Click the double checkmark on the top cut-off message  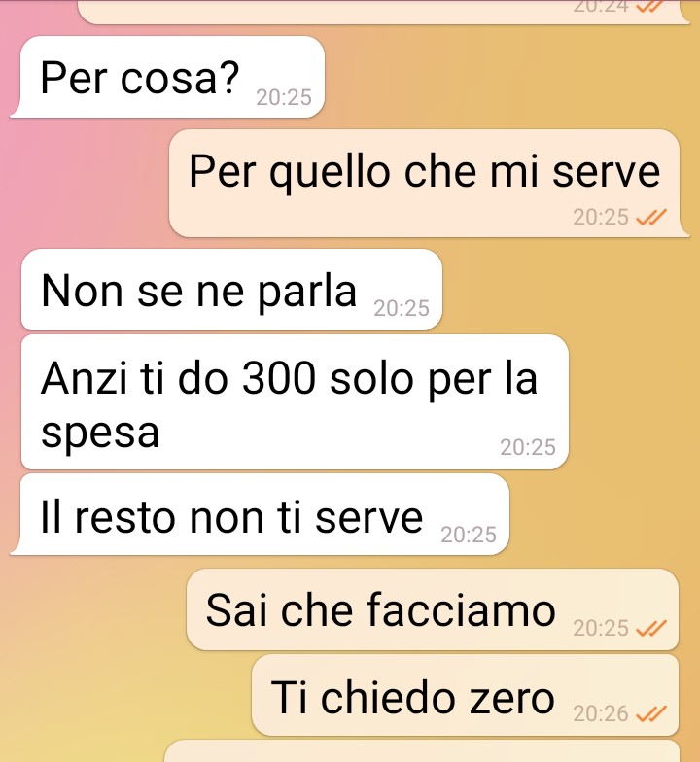coord(651,6)
